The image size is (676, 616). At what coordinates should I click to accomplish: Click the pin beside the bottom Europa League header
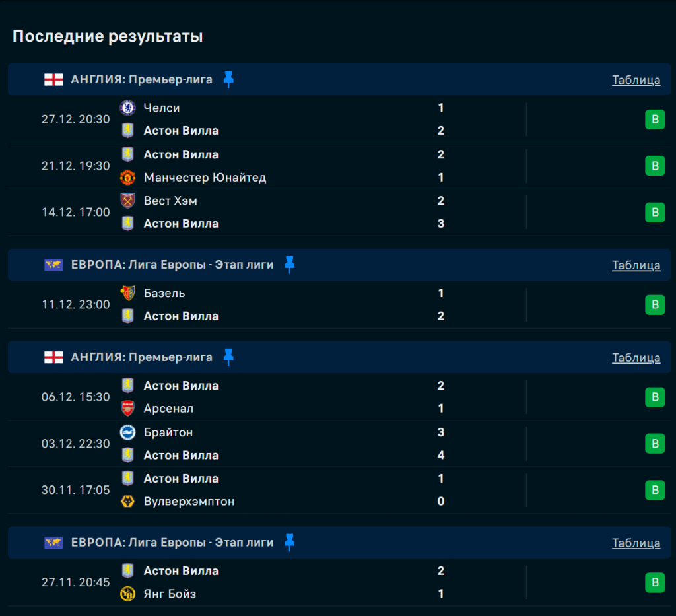coord(289,543)
